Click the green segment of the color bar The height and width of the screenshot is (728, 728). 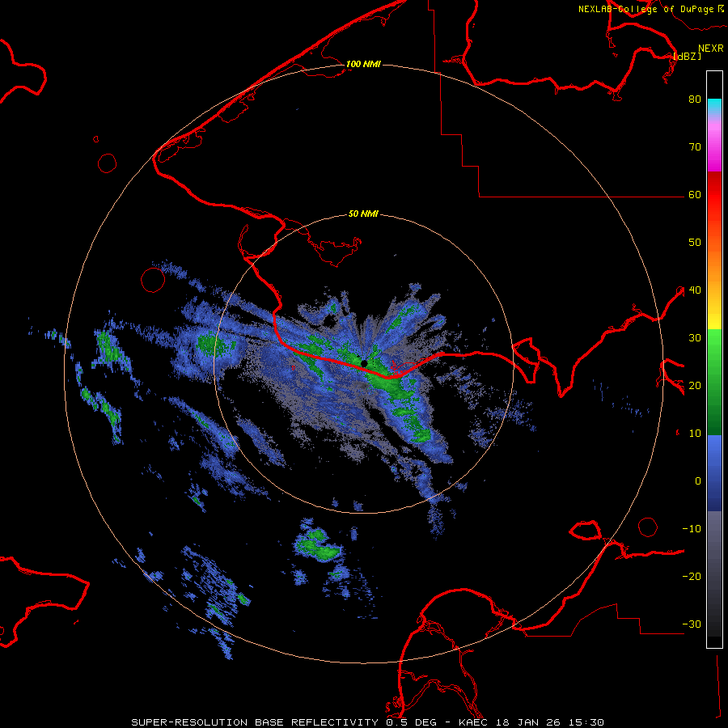[714, 382]
